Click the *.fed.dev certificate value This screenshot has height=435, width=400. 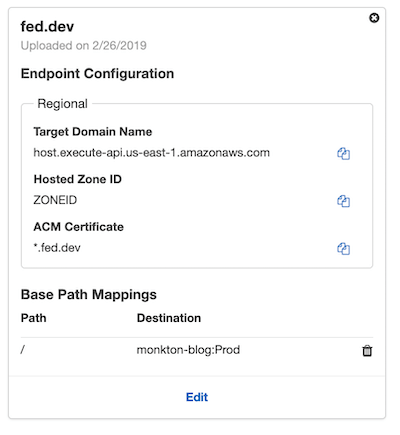[57, 248]
